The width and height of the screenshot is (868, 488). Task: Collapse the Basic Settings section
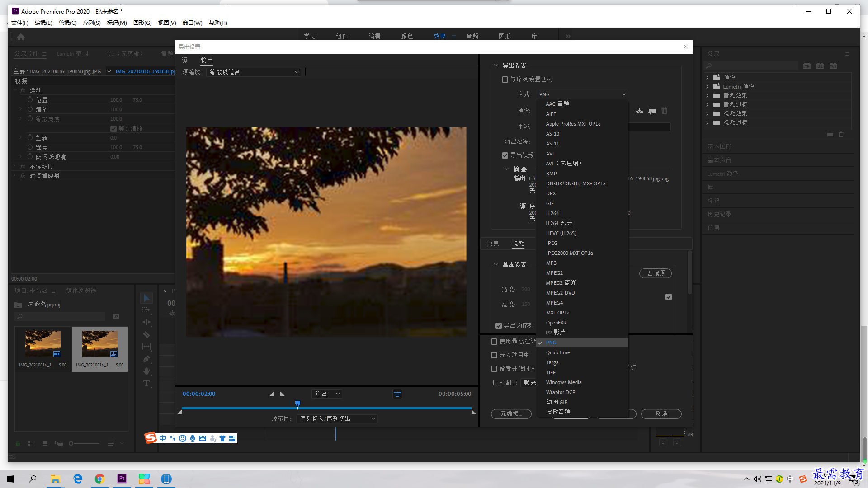click(x=495, y=265)
